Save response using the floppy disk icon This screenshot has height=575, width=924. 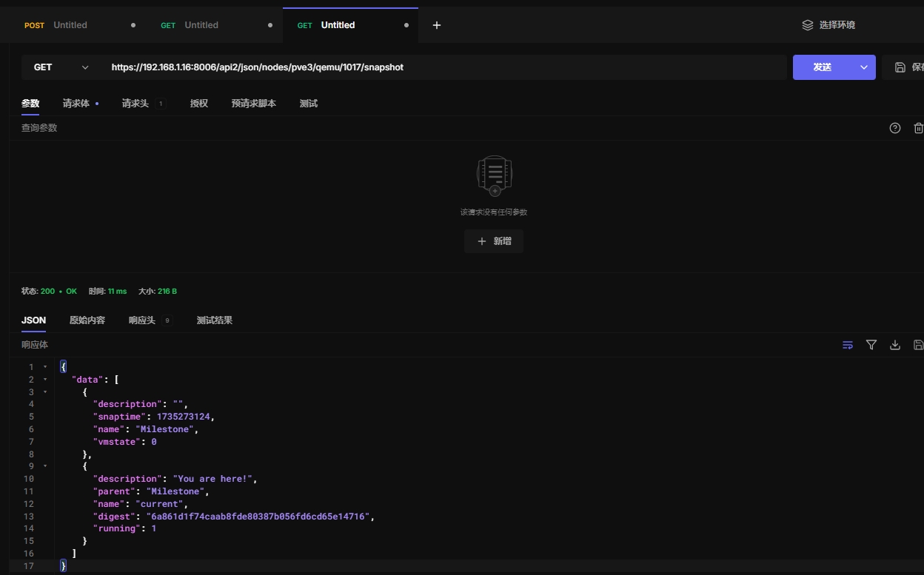click(x=918, y=345)
